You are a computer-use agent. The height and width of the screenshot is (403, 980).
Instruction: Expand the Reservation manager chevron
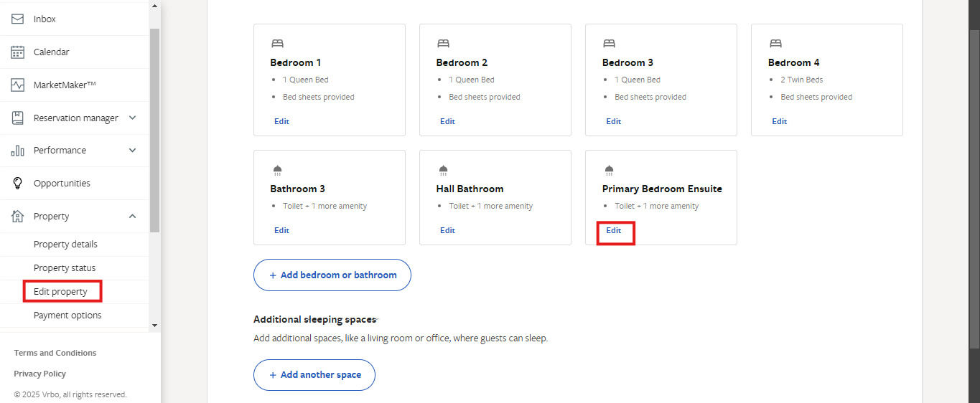click(x=132, y=118)
